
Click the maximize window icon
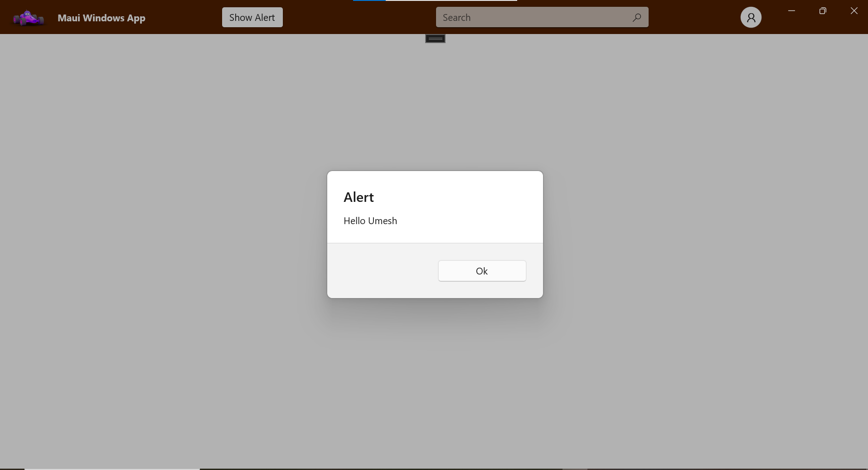pyautogui.click(x=823, y=10)
